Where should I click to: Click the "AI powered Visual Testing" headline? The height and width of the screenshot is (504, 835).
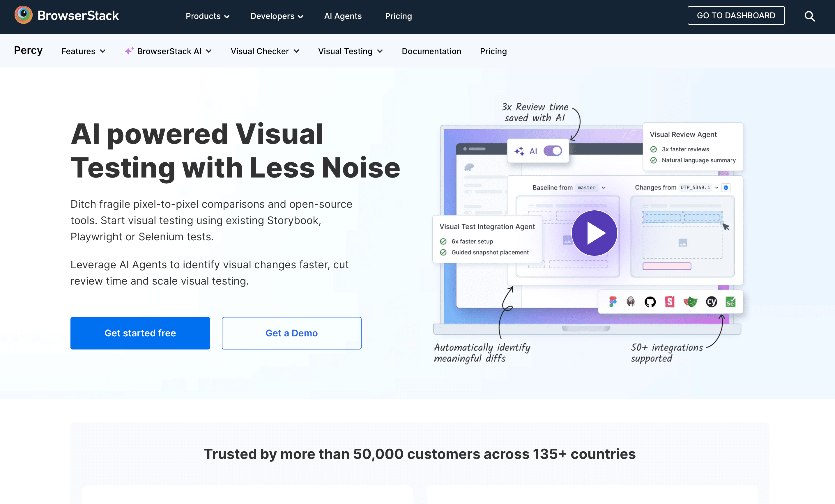pos(236,151)
